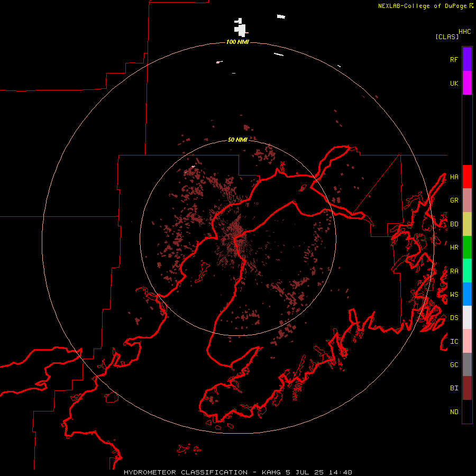The height and width of the screenshot is (476, 476).
Task: Select the IC legend label
Action: [454, 342]
